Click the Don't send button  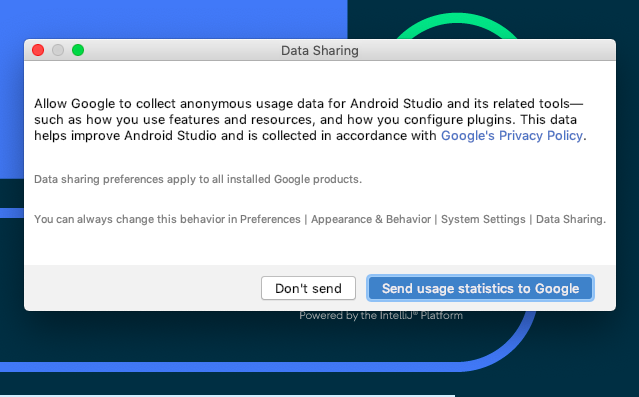308,288
